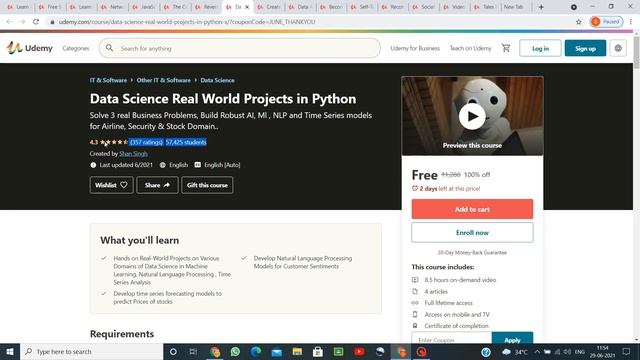This screenshot has width=640, height=360.
Task: Play the course preview video
Action: [x=472, y=116]
